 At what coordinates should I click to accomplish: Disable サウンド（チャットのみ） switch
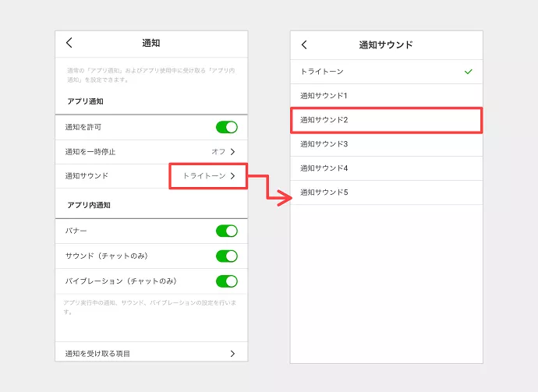pos(226,256)
